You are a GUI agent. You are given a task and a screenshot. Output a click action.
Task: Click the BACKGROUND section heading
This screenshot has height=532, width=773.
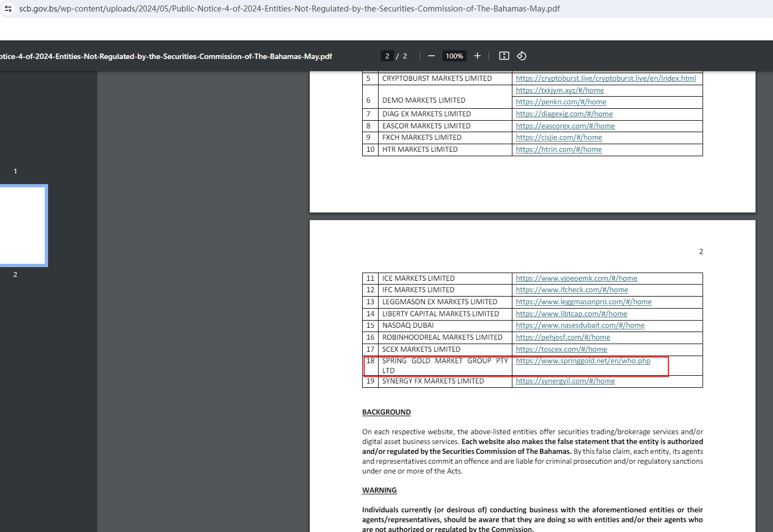(386, 412)
